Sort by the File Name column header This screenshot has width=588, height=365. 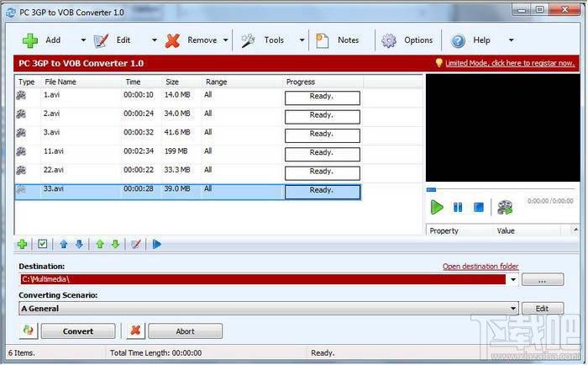[x=81, y=82]
